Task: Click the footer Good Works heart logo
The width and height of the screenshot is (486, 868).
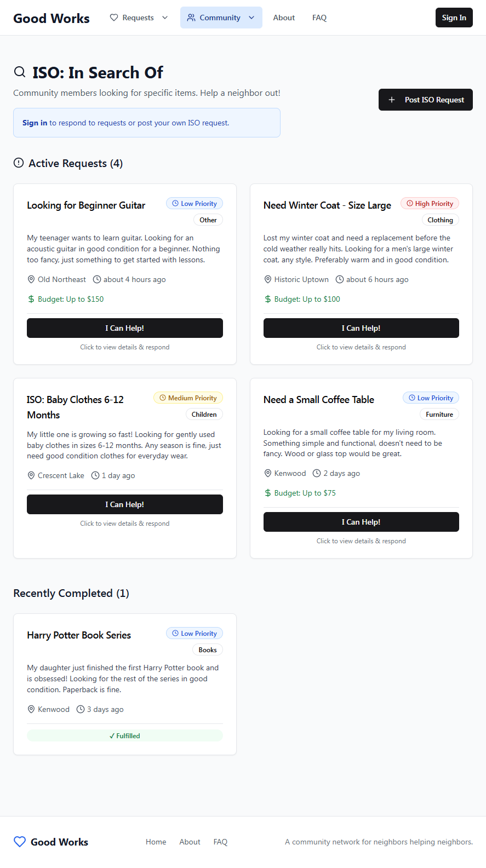Action: pos(20,842)
